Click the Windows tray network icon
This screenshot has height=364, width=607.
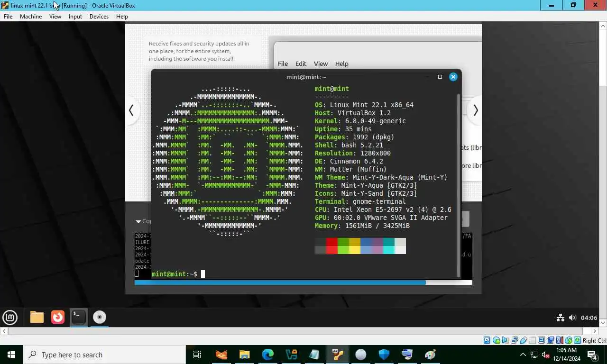click(x=534, y=355)
